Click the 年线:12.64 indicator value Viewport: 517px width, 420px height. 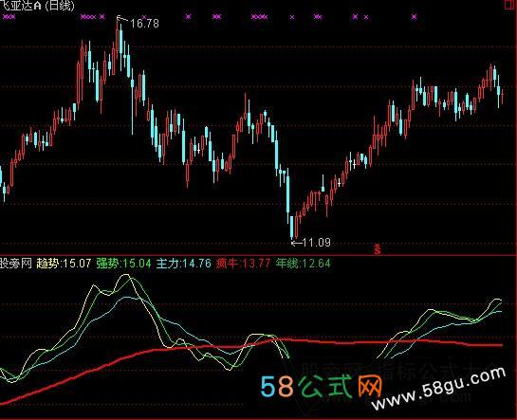point(303,264)
